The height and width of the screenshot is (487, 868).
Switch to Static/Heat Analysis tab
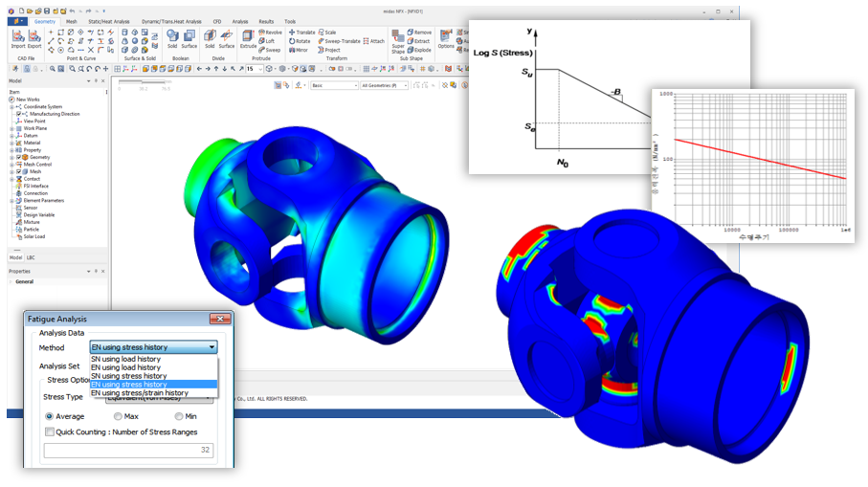point(108,22)
